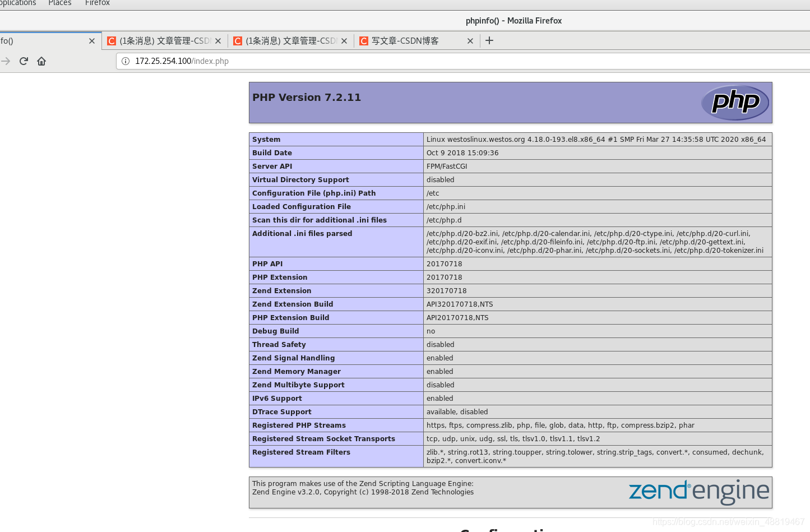810x532 pixels.
Task: Click the Virtual Directory Support label
Action: [x=300, y=180]
